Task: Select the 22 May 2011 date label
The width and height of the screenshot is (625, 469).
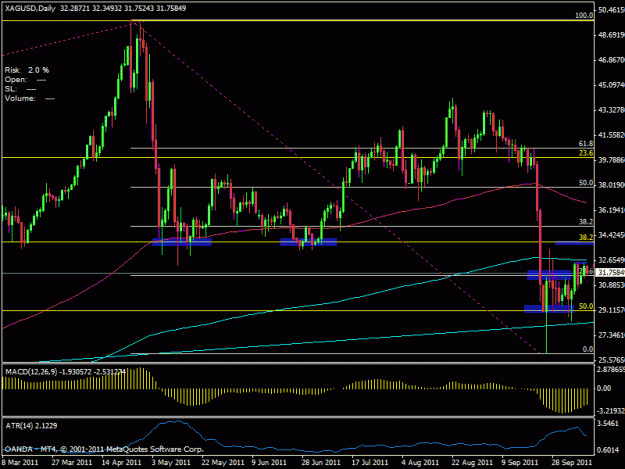Action: pos(223,463)
